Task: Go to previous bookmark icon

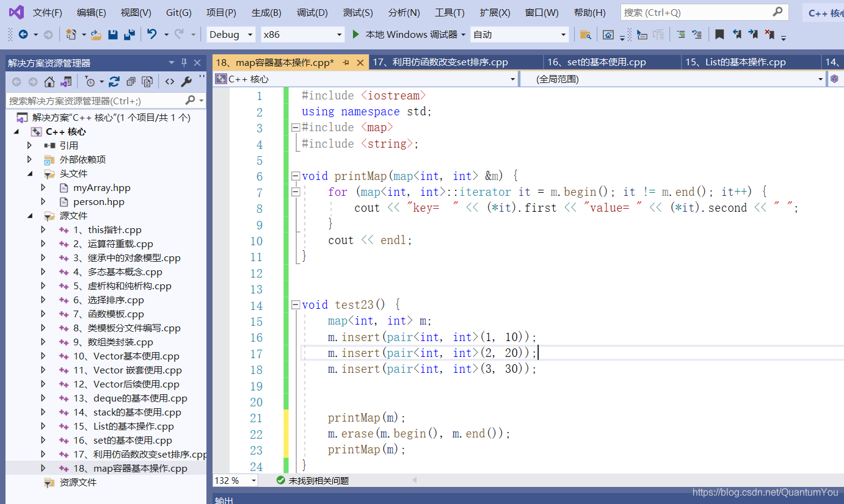Action: pyautogui.click(x=737, y=35)
